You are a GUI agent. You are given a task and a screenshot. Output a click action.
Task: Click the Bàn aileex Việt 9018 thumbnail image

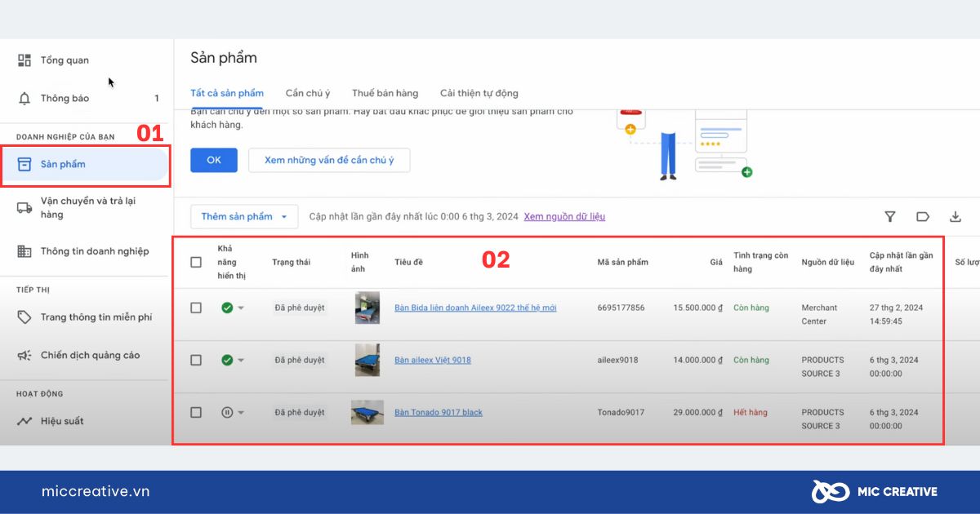click(x=367, y=360)
